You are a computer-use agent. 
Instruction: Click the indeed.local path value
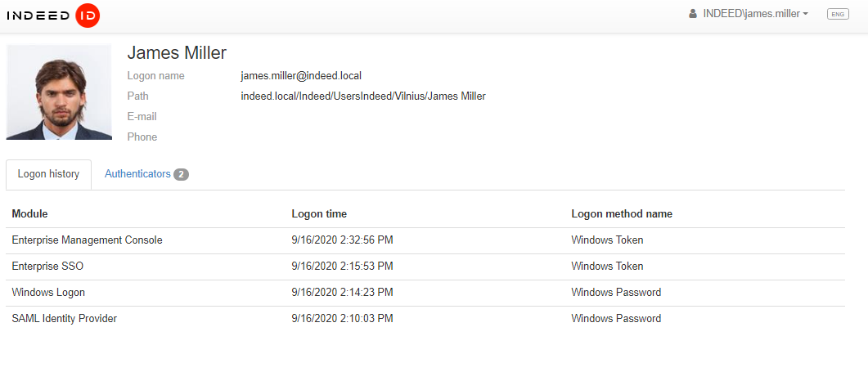(362, 96)
